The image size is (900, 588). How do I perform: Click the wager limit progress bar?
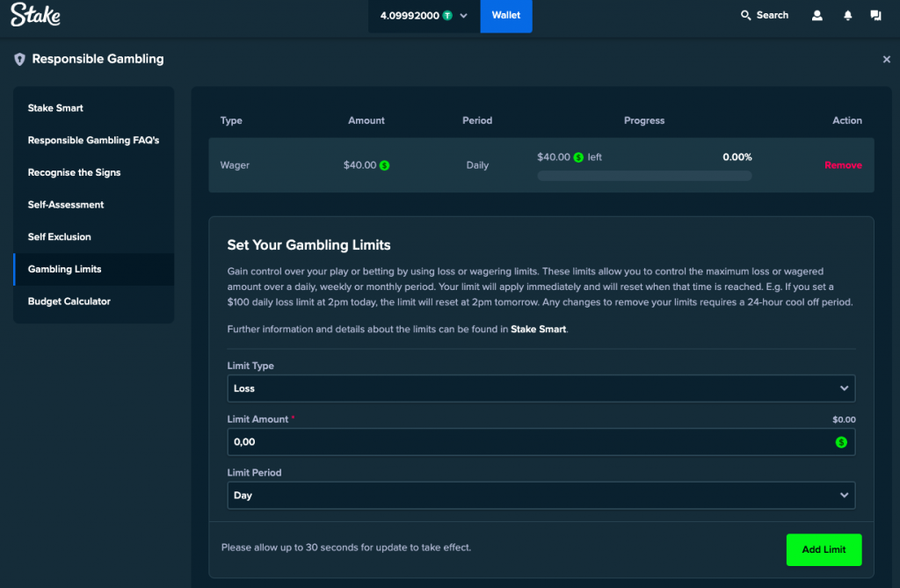pos(644,176)
